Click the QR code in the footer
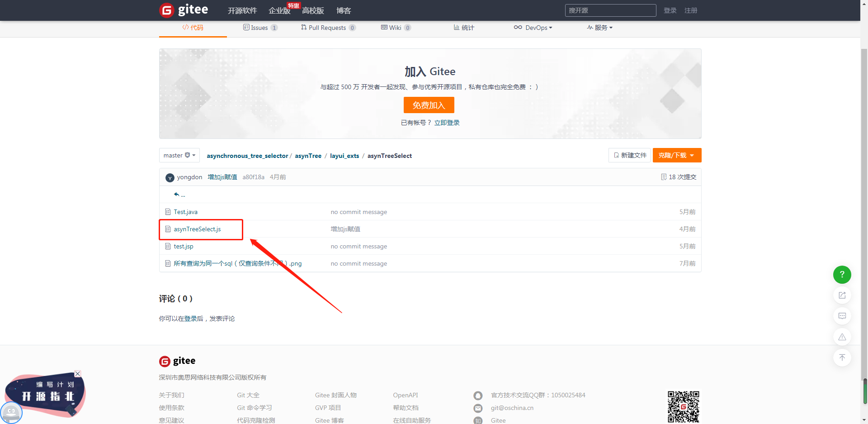 click(x=684, y=407)
